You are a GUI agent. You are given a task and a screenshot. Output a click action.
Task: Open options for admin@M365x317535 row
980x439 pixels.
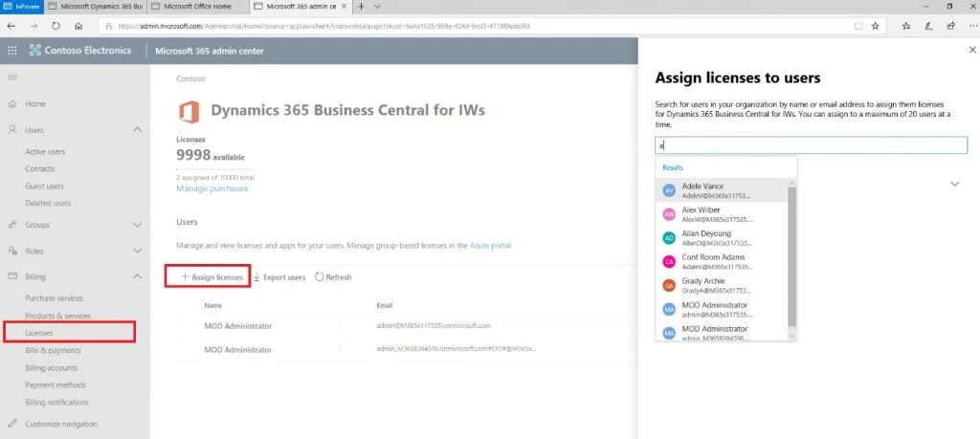click(340, 326)
